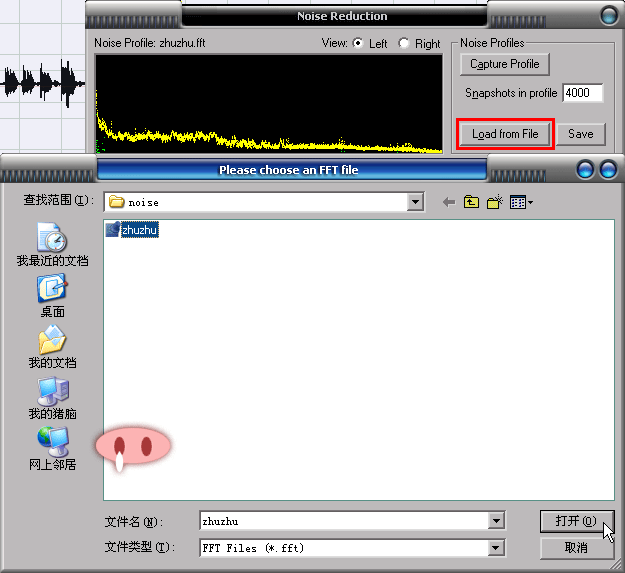Click the Snapshots in profile field

[583, 93]
